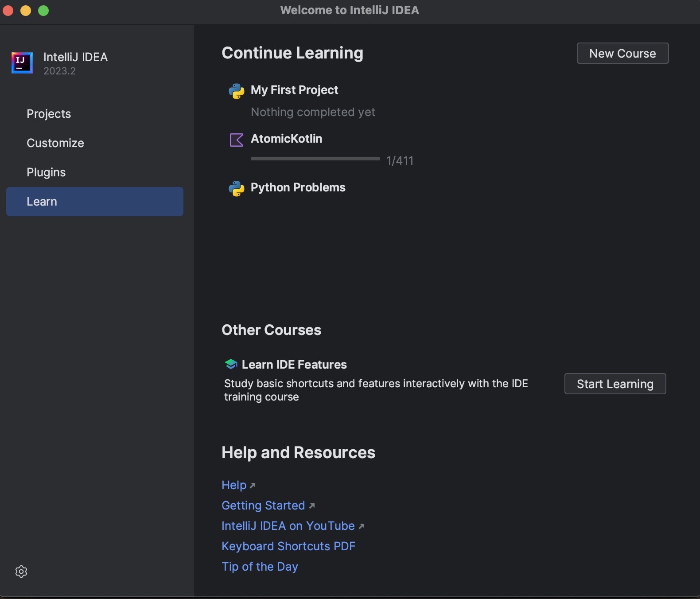Click external link arrow next to Help

[x=253, y=486]
